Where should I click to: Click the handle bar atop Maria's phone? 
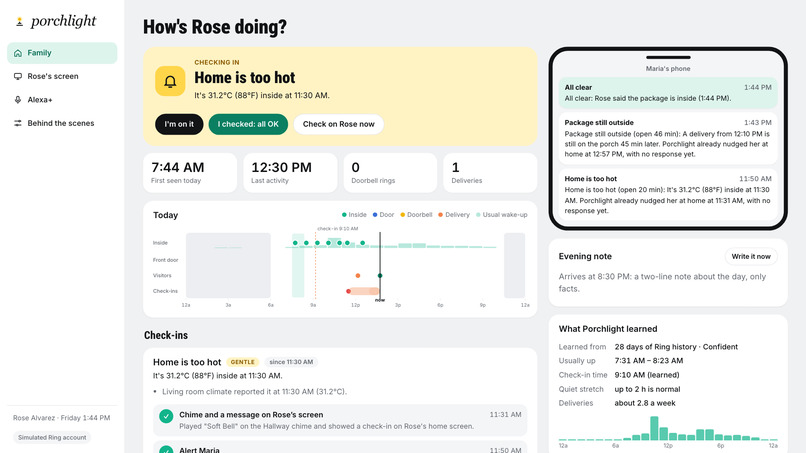(668, 58)
